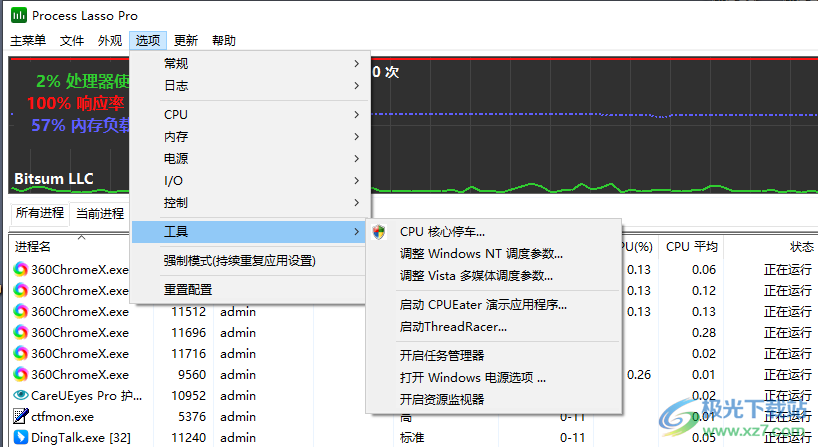
Task: Switch to the 当前进程 tab
Action: pos(100,213)
